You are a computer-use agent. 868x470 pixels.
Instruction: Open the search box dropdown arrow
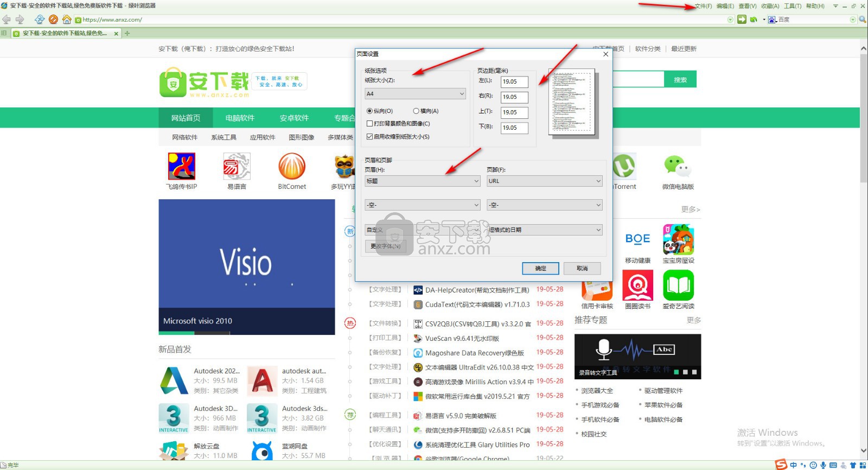click(853, 20)
